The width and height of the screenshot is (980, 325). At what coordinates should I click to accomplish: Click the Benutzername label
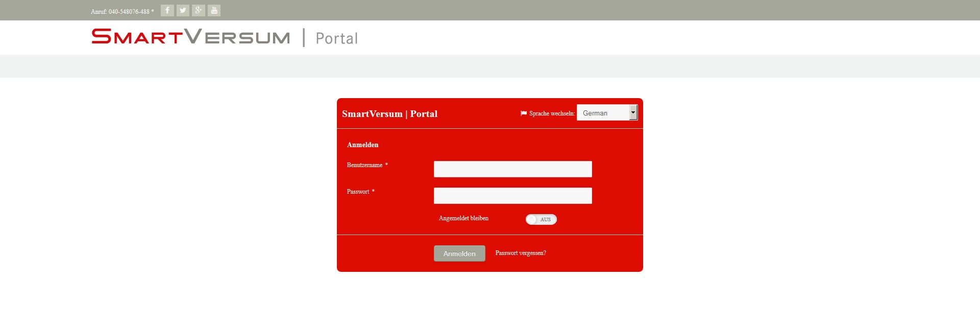point(364,165)
